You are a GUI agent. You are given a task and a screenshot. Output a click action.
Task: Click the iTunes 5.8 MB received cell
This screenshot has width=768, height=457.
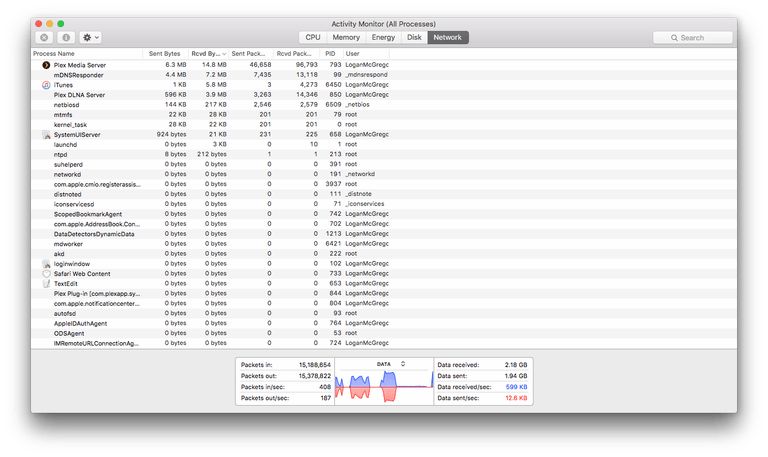(216, 85)
